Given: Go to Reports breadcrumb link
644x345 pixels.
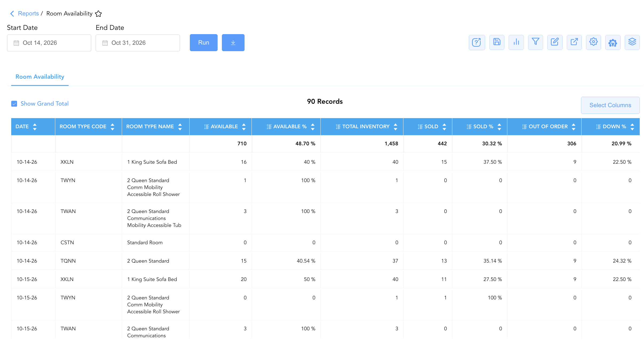Looking at the screenshot, I should 28,14.
